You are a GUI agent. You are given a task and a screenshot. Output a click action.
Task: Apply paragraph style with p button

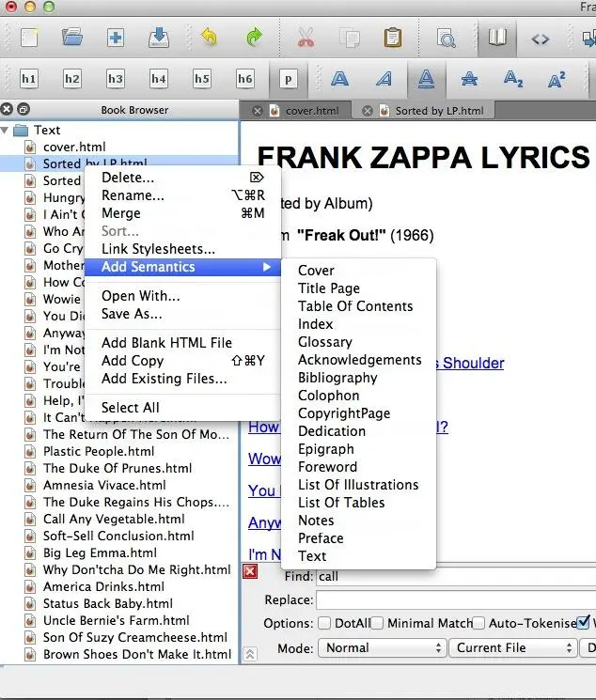289,80
